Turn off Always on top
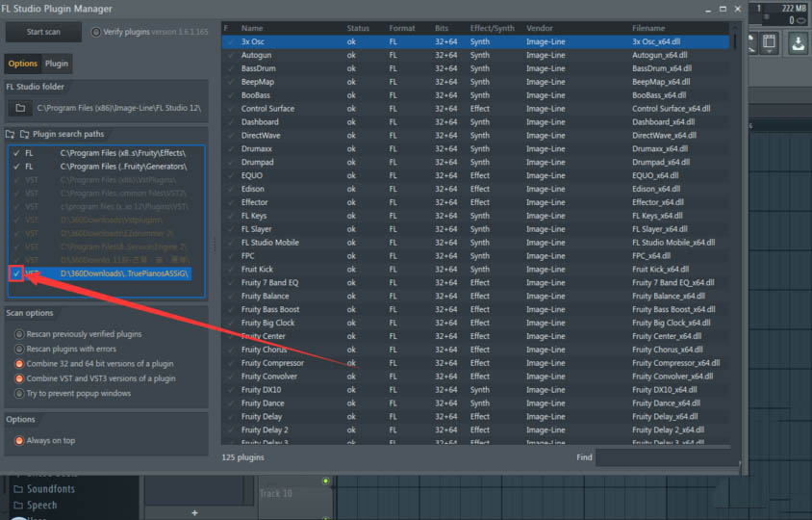812x520 pixels. pos(19,441)
